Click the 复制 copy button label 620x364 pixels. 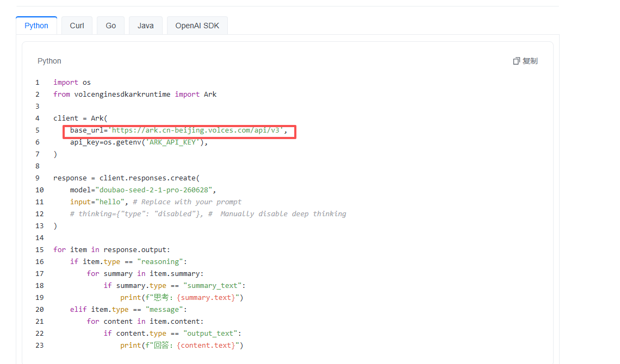point(530,61)
